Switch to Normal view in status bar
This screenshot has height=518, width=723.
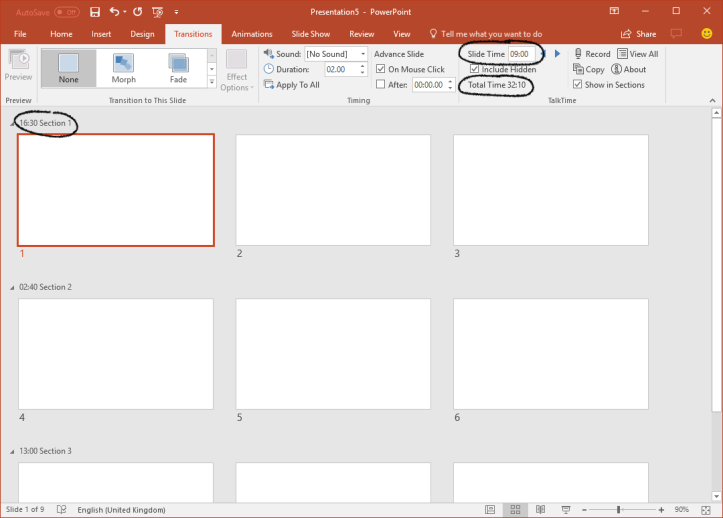(x=491, y=509)
